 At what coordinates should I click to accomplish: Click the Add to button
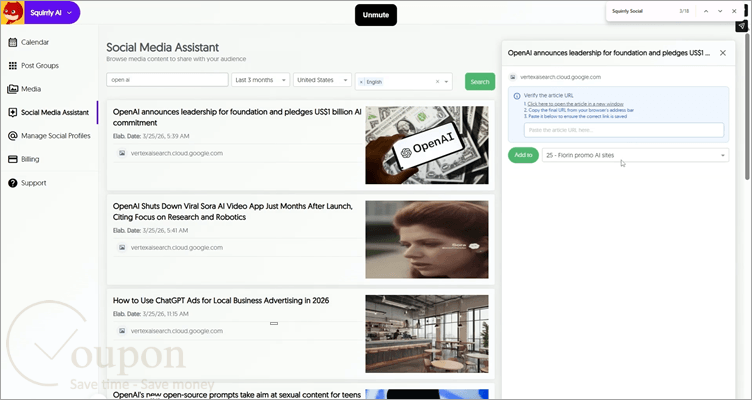pos(523,155)
